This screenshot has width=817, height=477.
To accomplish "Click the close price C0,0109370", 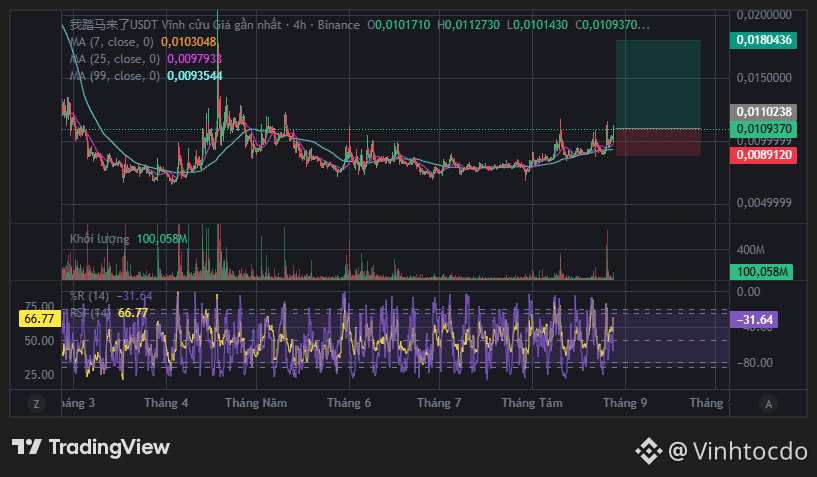I will [x=612, y=25].
